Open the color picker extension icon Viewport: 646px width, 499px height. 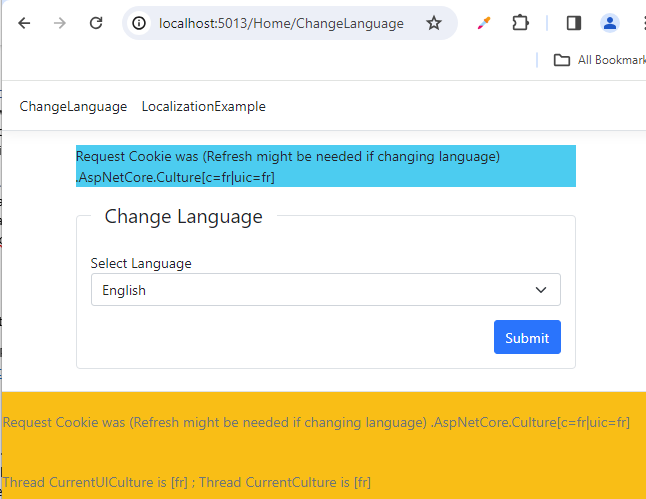click(484, 23)
